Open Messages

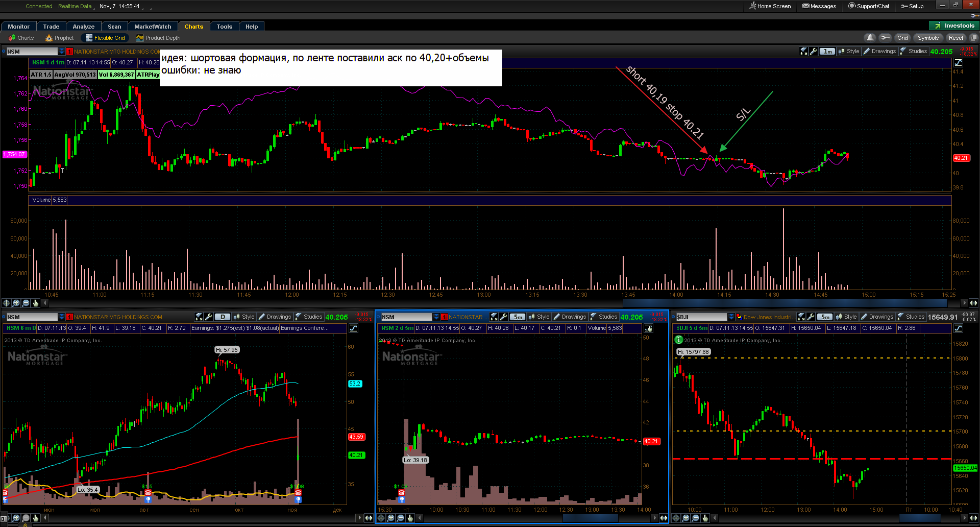click(819, 6)
